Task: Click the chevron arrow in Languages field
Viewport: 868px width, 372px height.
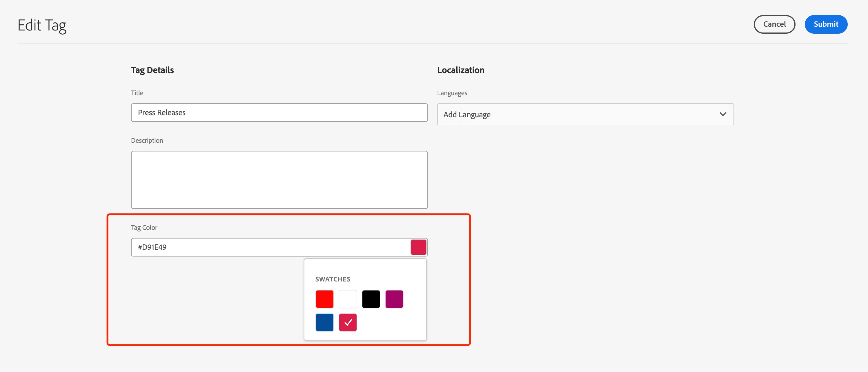Action: pyautogui.click(x=722, y=114)
